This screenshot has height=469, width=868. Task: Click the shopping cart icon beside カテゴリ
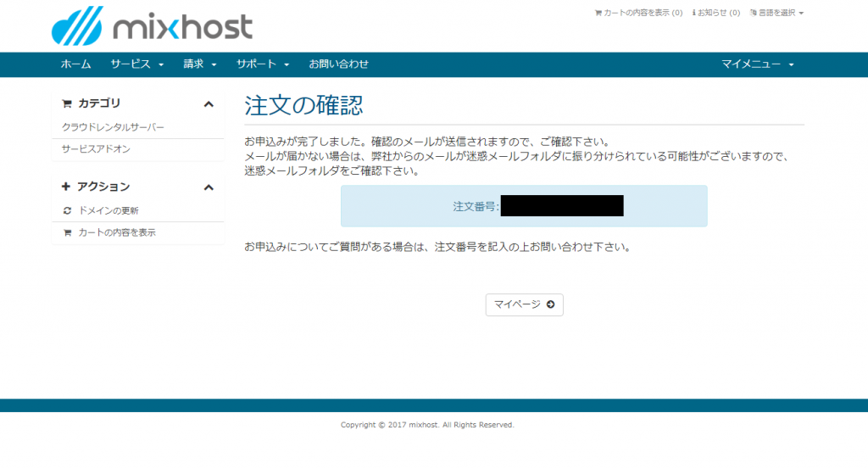[67, 103]
